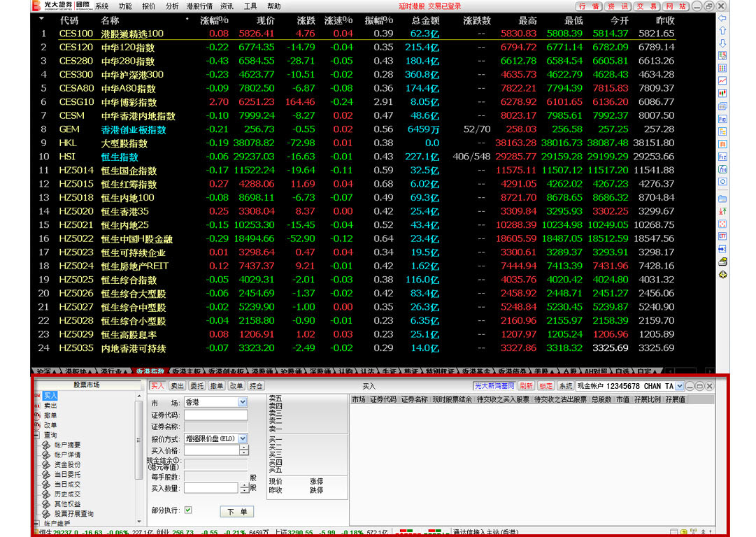Open the 分析 menu
Viewport: 756px width, 537px height.
click(172, 6)
